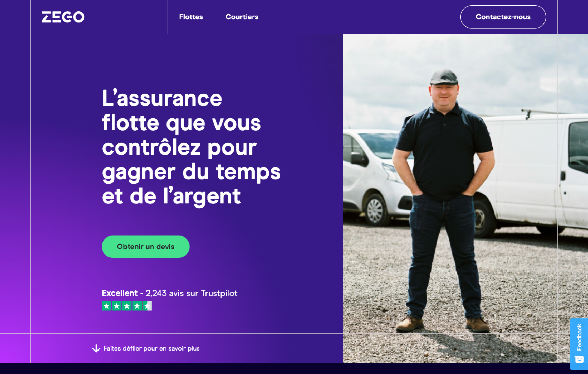Click the ZEGO logo

63,17
